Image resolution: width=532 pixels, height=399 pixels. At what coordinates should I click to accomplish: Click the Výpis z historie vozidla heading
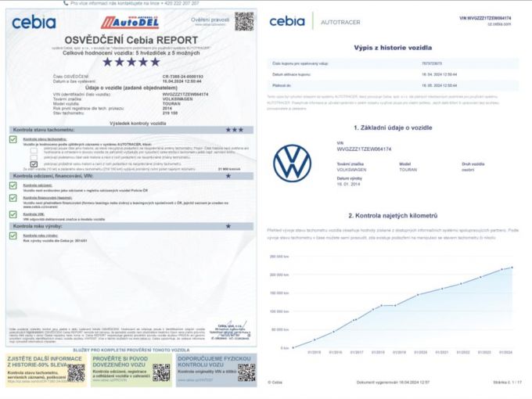393,48
